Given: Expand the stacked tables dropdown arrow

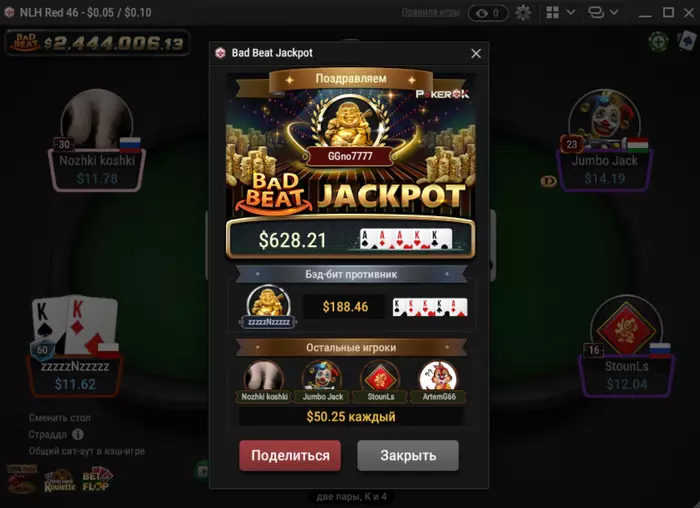Looking at the screenshot, I should pos(614,12).
